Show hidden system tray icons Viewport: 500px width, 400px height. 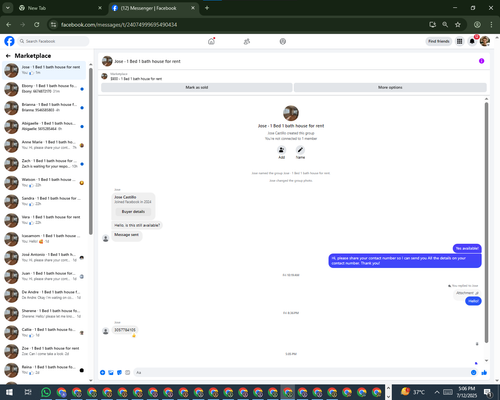pos(437,392)
